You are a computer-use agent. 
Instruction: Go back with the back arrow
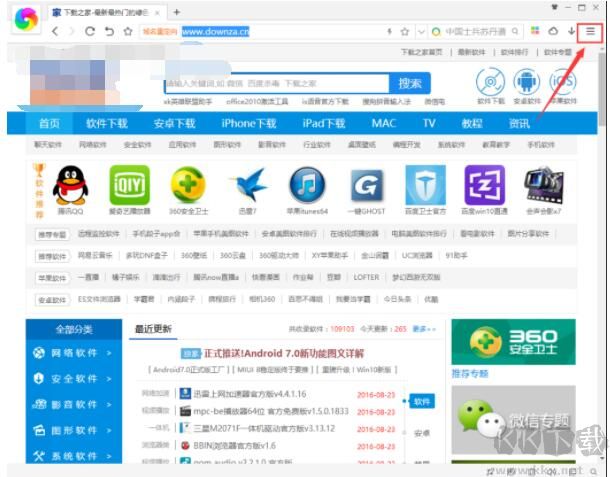tap(55, 31)
